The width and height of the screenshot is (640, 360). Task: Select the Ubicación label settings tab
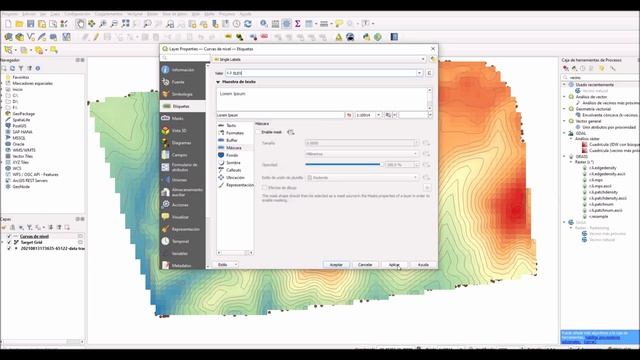click(235, 178)
